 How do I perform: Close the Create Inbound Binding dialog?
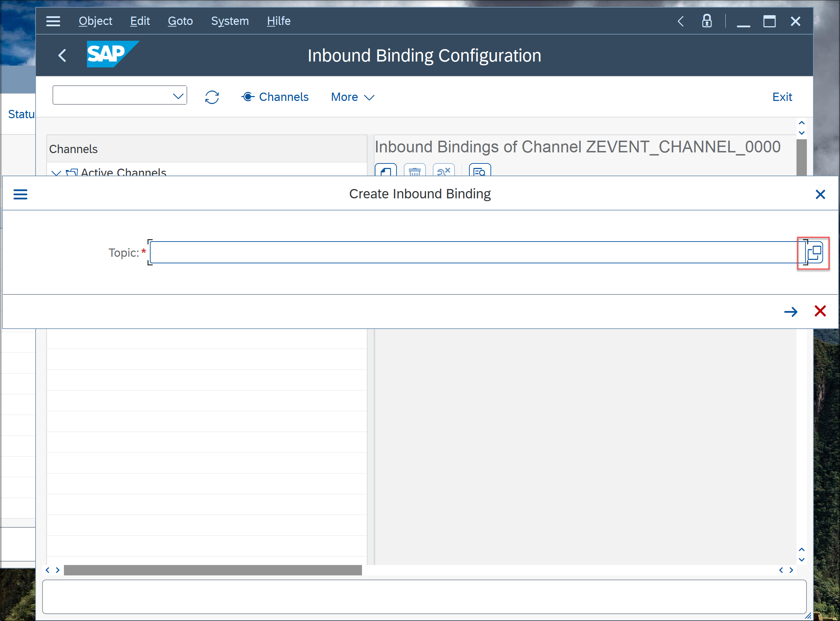[820, 194]
